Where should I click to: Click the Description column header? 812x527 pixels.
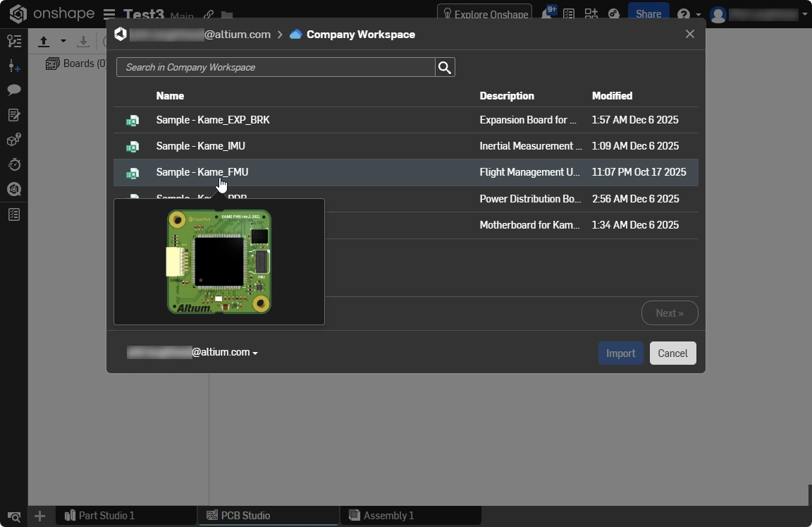(507, 96)
